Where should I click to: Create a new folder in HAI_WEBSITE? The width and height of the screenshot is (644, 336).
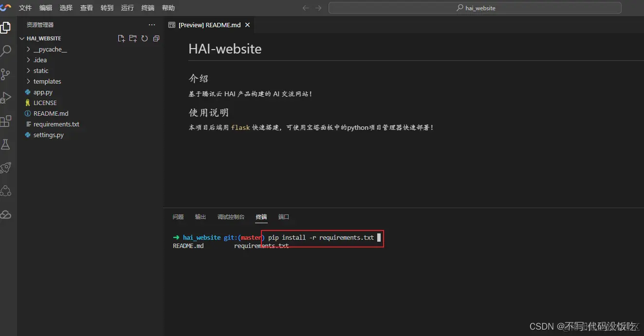click(133, 38)
